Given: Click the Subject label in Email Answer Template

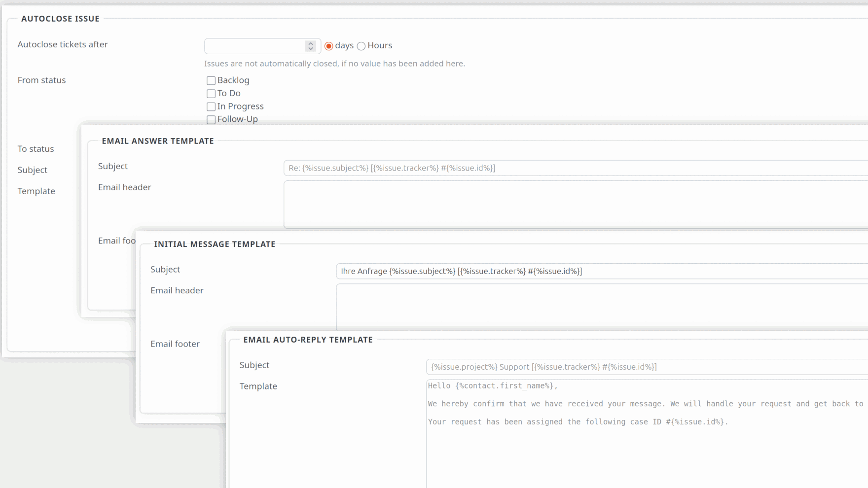Looking at the screenshot, I should [x=113, y=167].
